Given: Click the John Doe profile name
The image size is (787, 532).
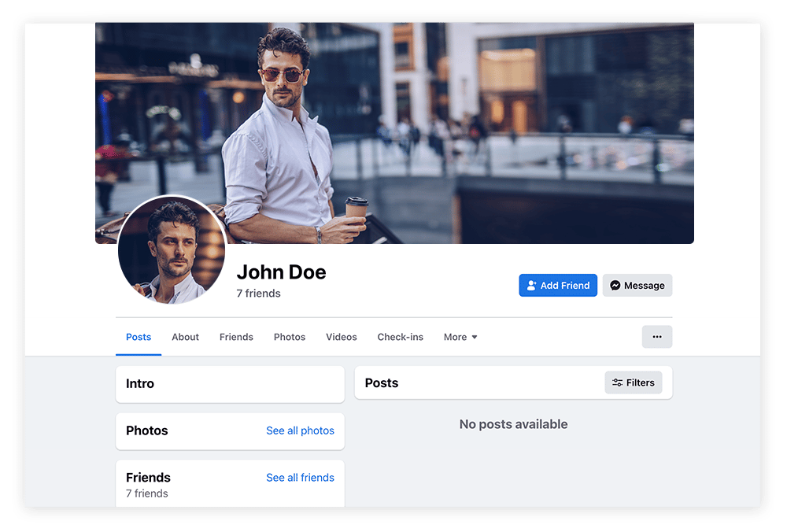Looking at the screenshot, I should [282, 272].
